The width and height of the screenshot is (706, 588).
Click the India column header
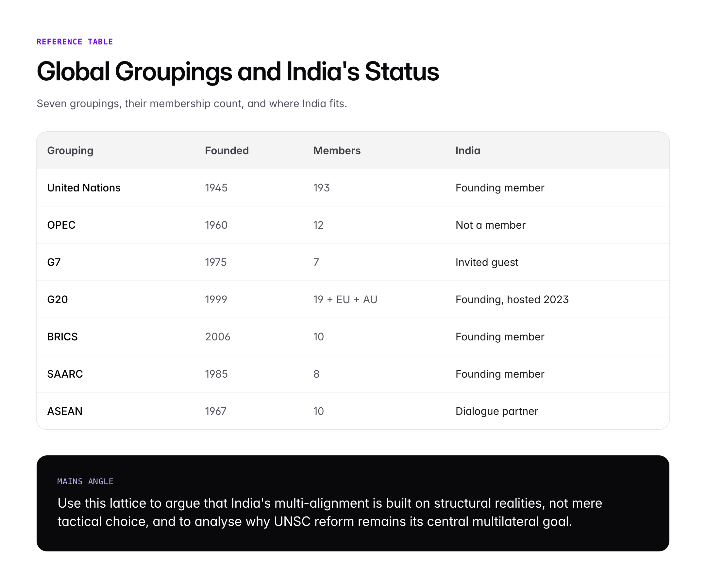pos(467,151)
